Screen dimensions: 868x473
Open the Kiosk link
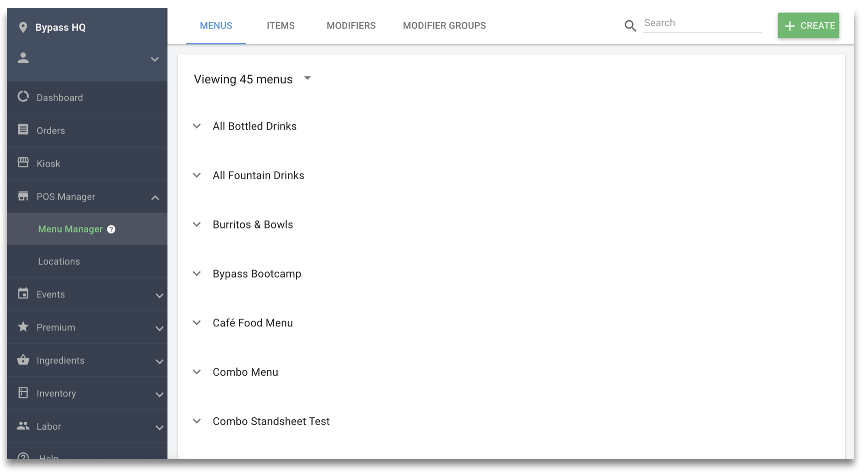pos(48,164)
